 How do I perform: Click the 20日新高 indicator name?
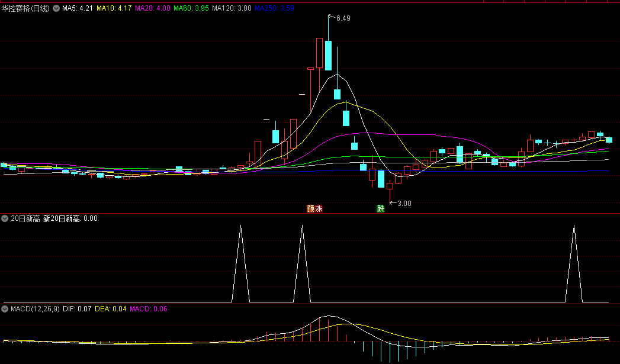click(x=25, y=218)
